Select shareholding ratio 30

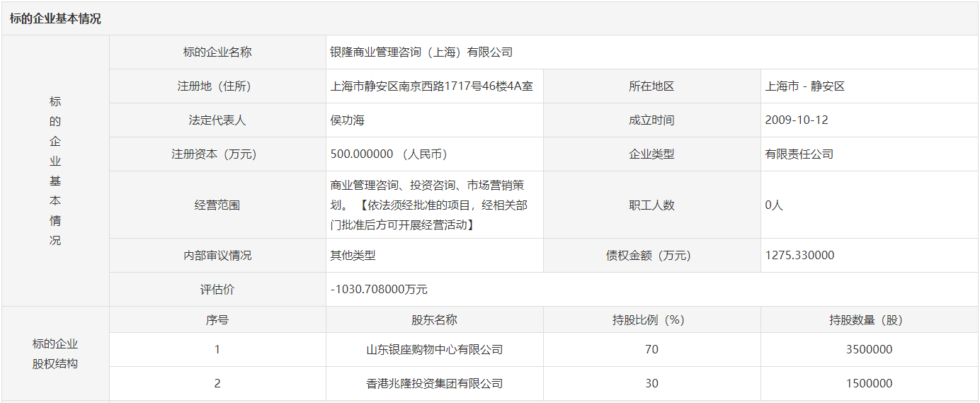(651, 384)
